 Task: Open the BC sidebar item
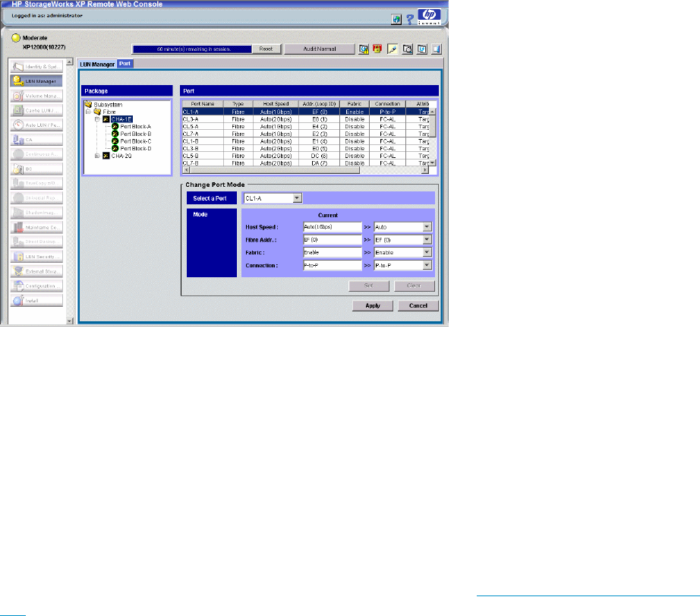[x=36, y=169]
